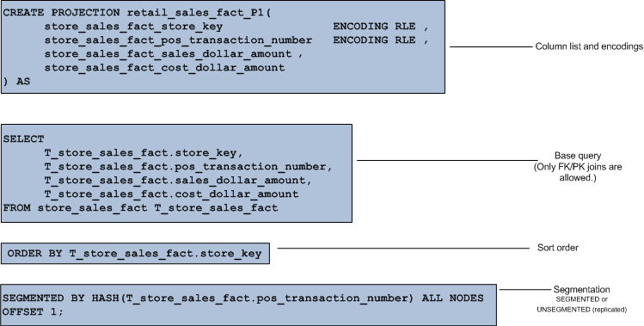This screenshot has height=326, width=644.
Task: Click the 'Only FK/PK joins are allowed' note
Action: pos(578,173)
